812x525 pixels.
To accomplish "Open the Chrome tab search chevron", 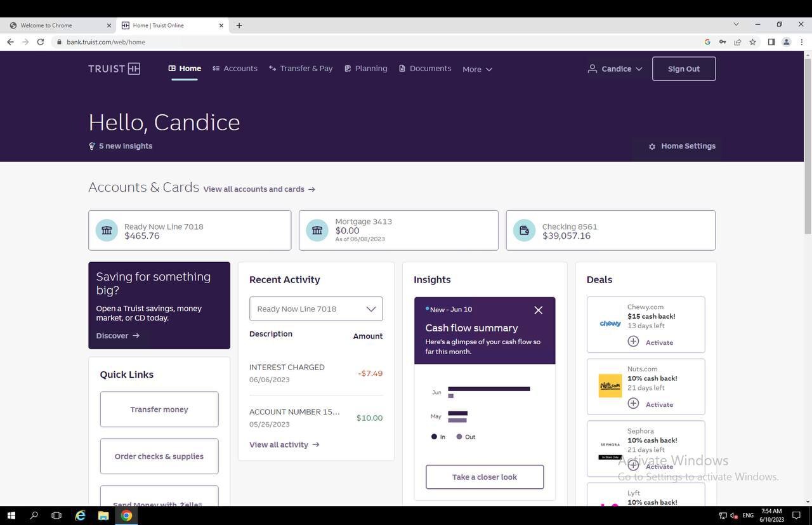I will click(x=736, y=25).
